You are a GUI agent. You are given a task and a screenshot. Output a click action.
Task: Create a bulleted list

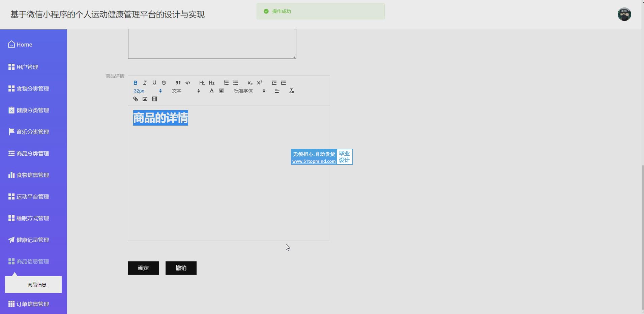tap(236, 83)
